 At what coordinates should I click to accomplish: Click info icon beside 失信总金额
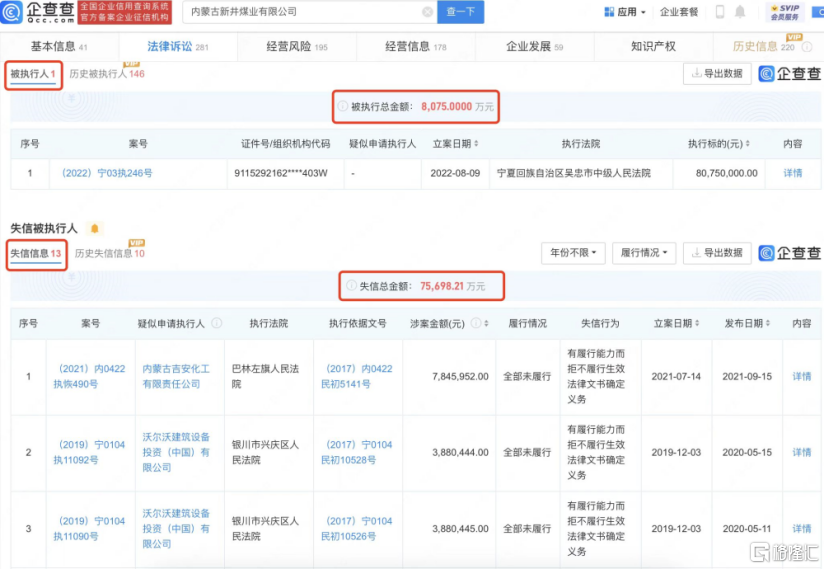point(351,286)
